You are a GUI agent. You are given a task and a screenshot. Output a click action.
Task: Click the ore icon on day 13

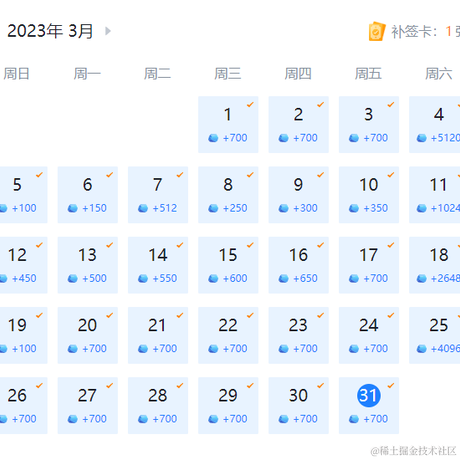(73, 279)
